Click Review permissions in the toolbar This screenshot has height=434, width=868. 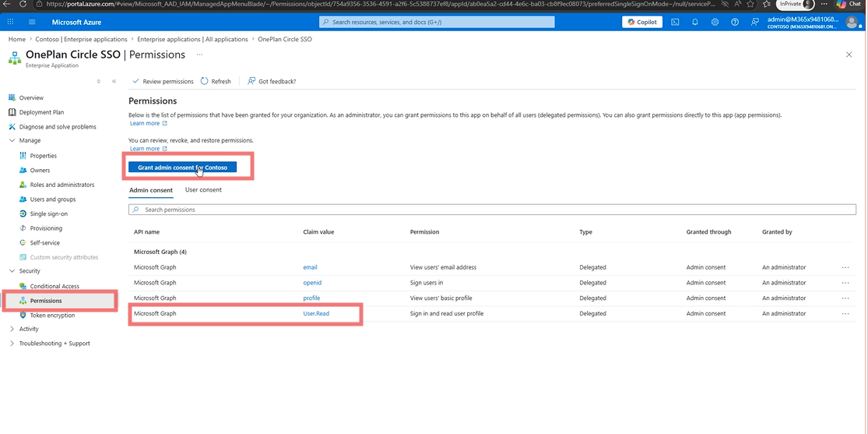(x=163, y=81)
